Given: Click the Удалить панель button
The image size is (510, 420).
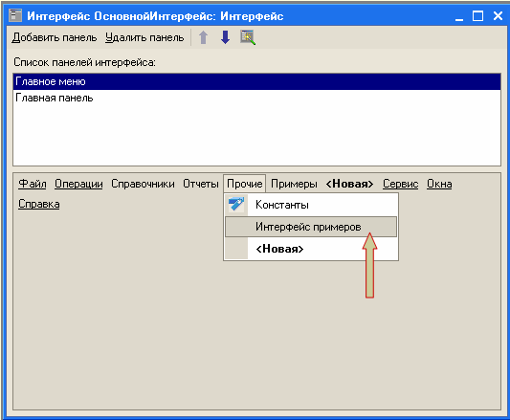Looking at the screenshot, I should (x=144, y=37).
